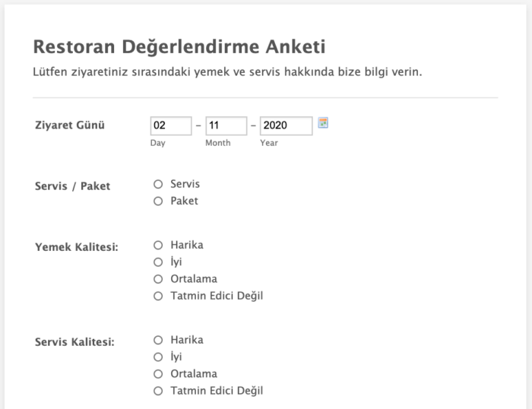Click the survey description text
This screenshot has width=532, height=409.
tap(227, 73)
